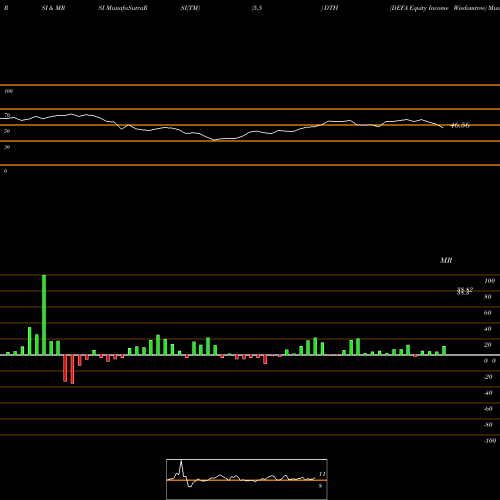Click the MR axis label -40
500x500 pixels.
pos(488,393)
